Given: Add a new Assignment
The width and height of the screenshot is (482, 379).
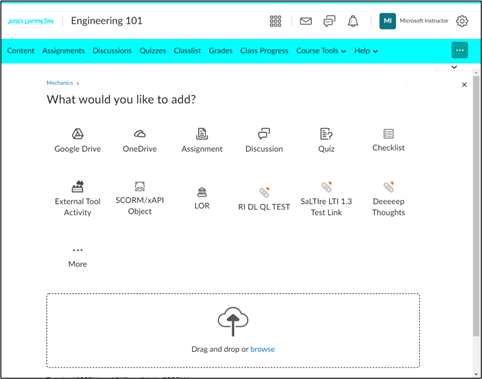Looking at the screenshot, I should (x=202, y=140).
